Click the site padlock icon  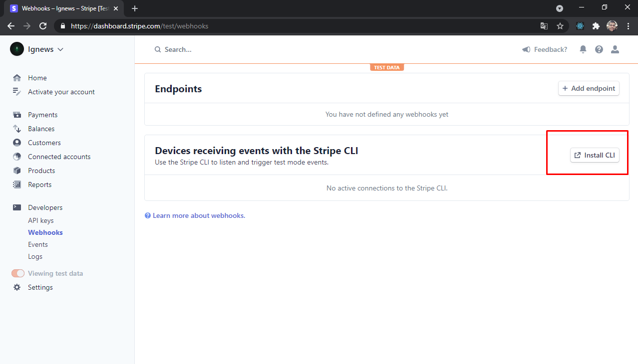[62, 26]
